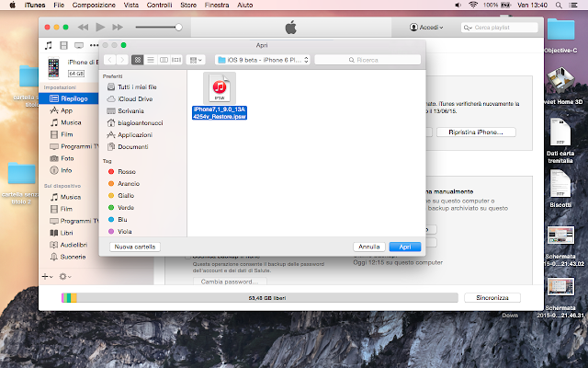This screenshot has width=588, height=368.
Task: Open the File menu
Action: [59, 5]
